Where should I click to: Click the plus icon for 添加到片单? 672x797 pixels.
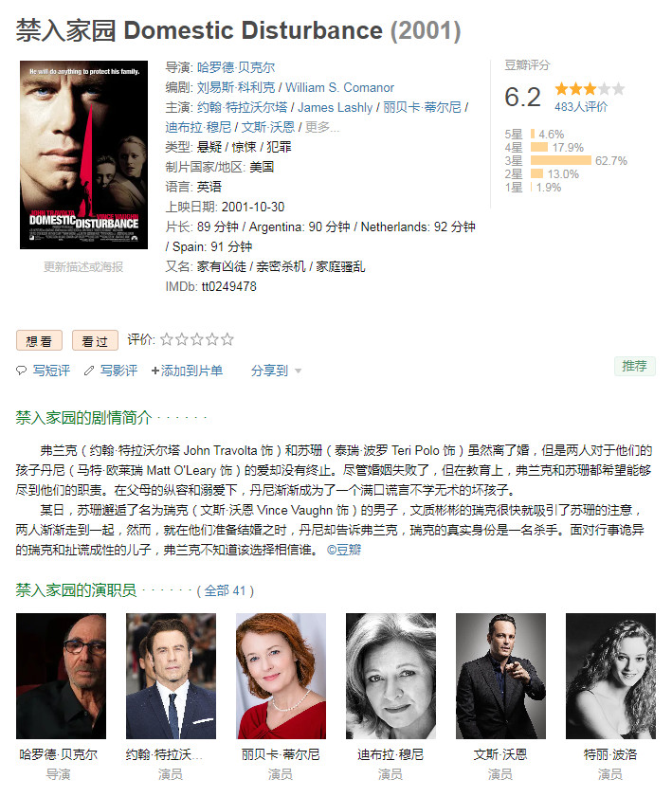[x=155, y=371]
